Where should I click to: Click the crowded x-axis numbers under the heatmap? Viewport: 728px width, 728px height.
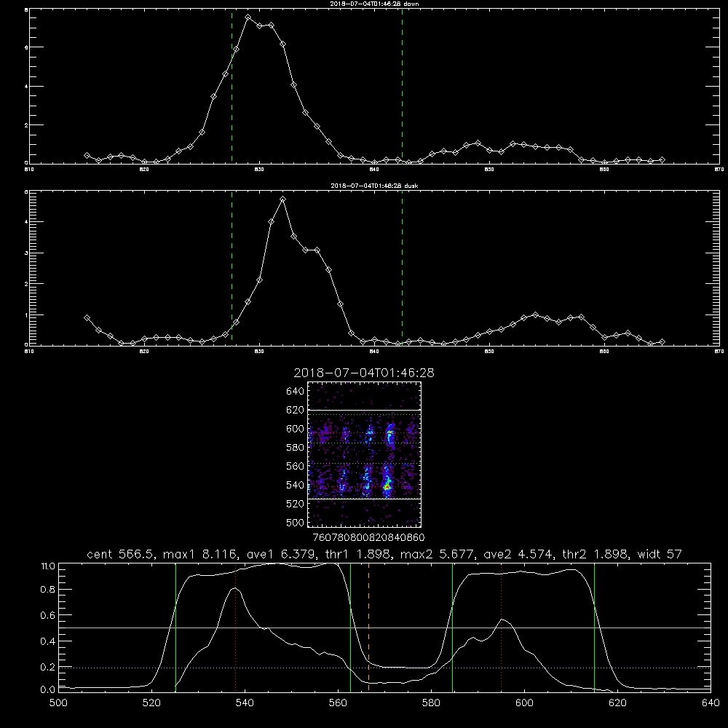369,538
